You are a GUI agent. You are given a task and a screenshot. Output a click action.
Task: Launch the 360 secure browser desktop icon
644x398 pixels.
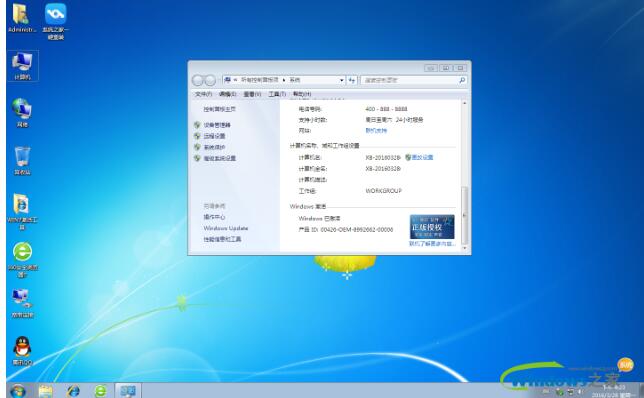click(22, 259)
